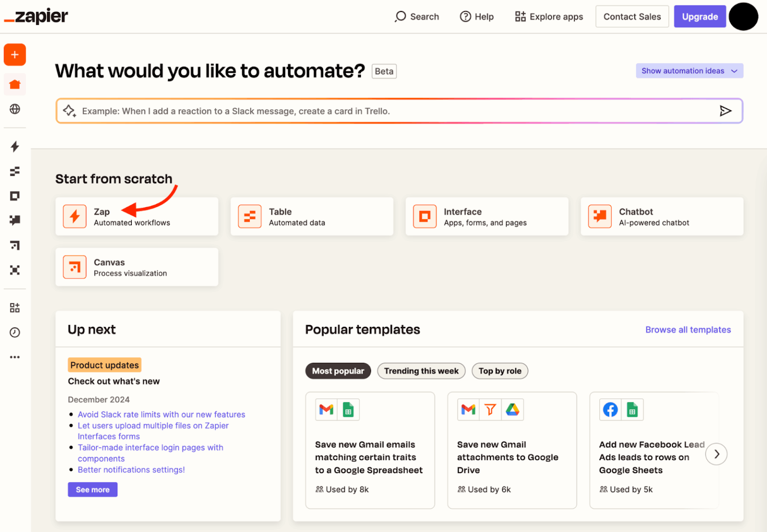Screen dimensions: 767x532
Task: Click the orange Create plus icon
Action: point(14,54)
